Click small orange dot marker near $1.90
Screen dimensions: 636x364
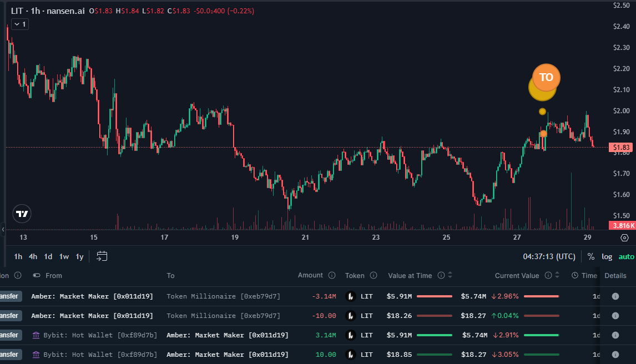(x=543, y=134)
